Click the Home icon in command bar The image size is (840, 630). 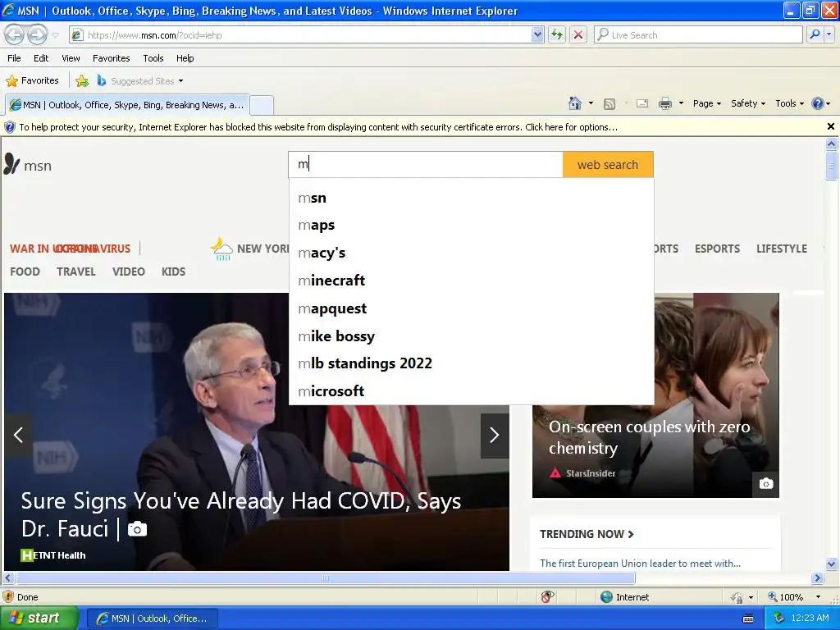point(575,103)
